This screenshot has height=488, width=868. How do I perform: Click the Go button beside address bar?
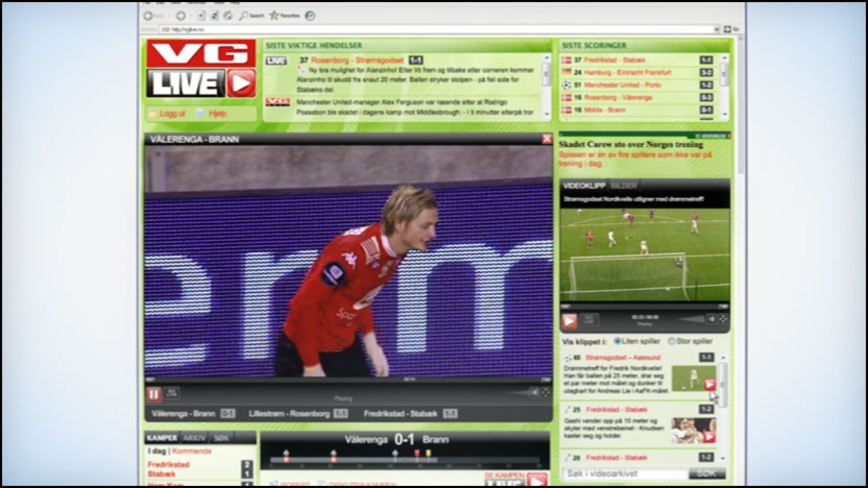coord(731,29)
